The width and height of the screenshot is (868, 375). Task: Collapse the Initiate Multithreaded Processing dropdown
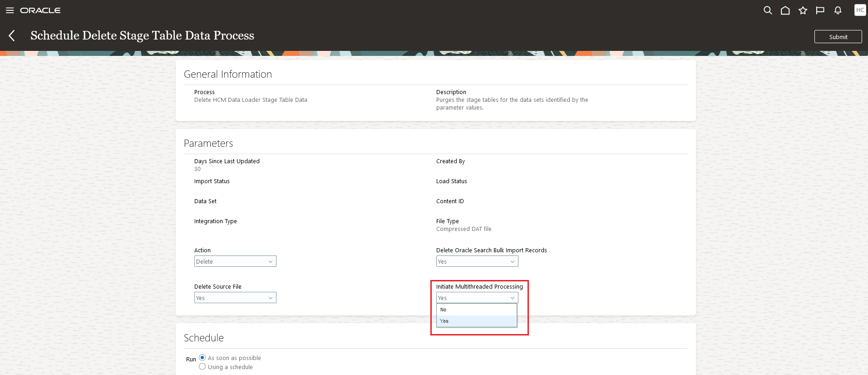click(477, 298)
